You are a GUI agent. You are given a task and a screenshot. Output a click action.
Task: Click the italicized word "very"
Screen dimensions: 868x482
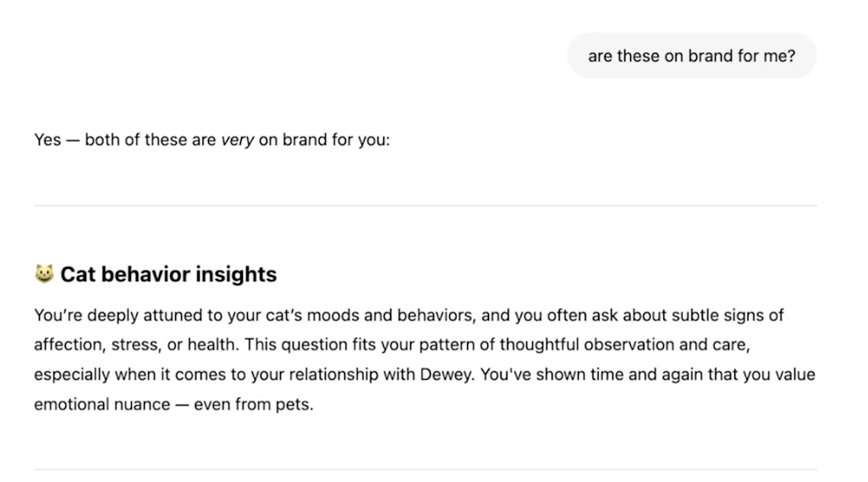point(237,140)
